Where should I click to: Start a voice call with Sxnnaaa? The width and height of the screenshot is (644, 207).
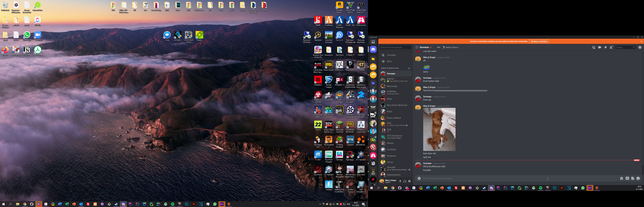(594, 47)
